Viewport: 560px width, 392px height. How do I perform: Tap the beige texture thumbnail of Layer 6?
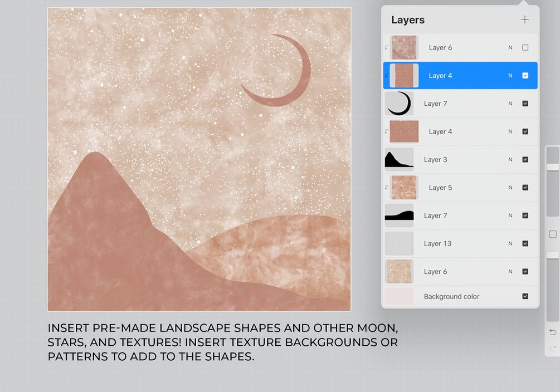click(399, 272)
